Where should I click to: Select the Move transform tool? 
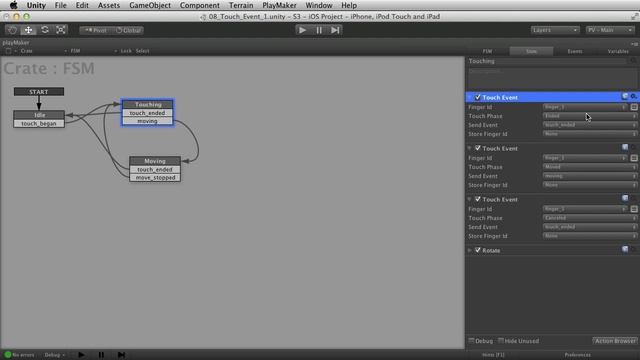[29, 30]
